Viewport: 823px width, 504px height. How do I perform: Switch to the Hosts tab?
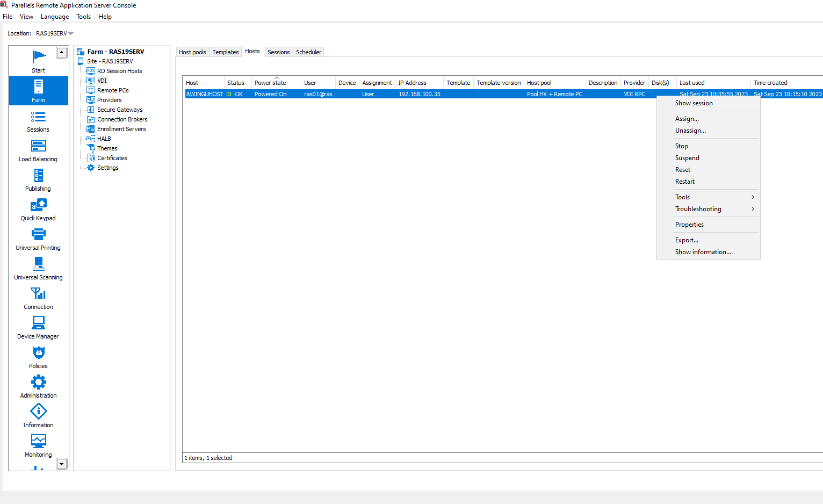pyautogui.click(x=252, y=51)
